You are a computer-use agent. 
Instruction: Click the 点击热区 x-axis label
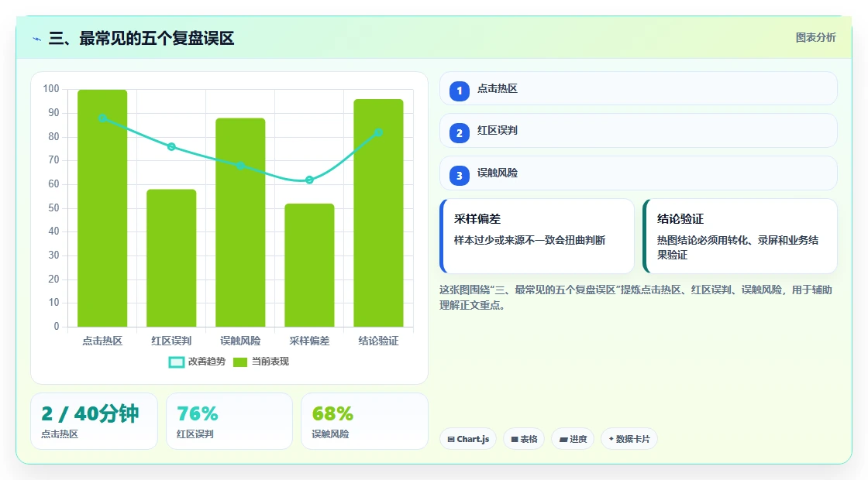pos(102,341)
